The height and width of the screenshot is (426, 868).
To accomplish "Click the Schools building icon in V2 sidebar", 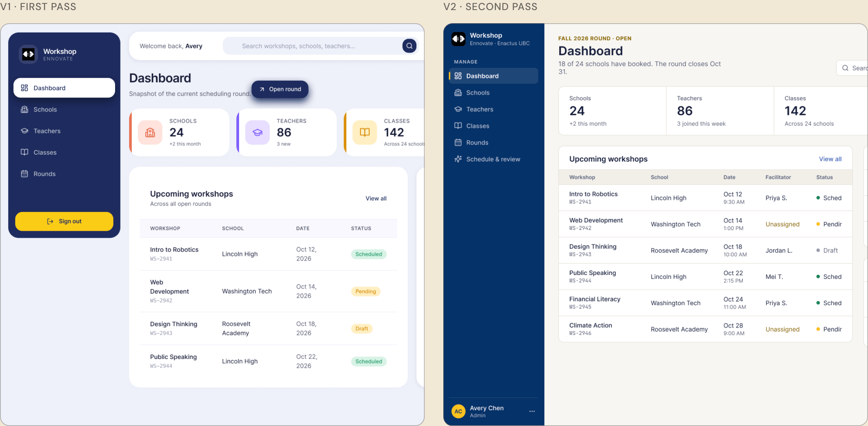I will point(458,93).
